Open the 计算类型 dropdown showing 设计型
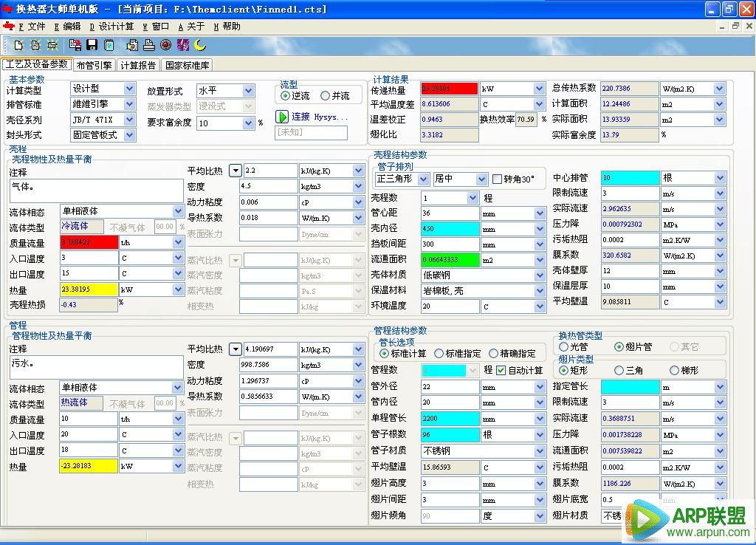The width and height of the screenshot is (756, 545). [x=129, y=89]
